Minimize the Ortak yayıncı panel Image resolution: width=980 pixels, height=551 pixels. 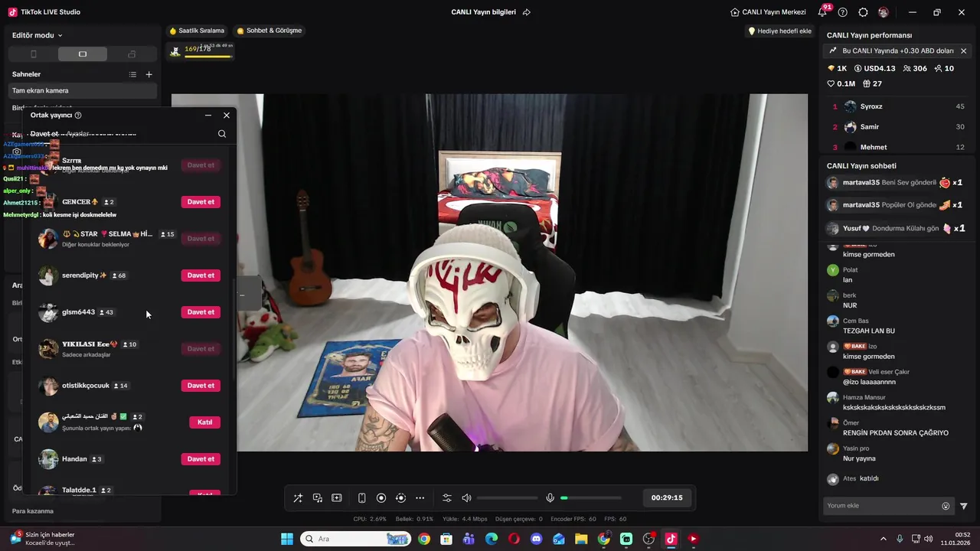[208, 116]
